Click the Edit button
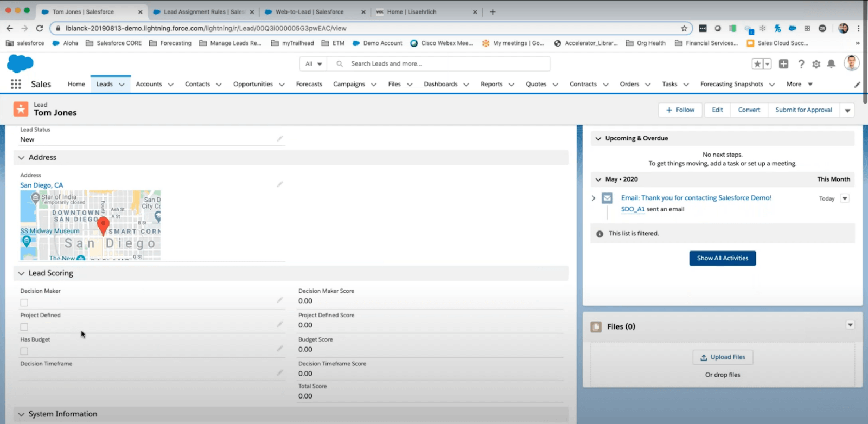Viewport: 868px width, 424px height. [717, 110]
